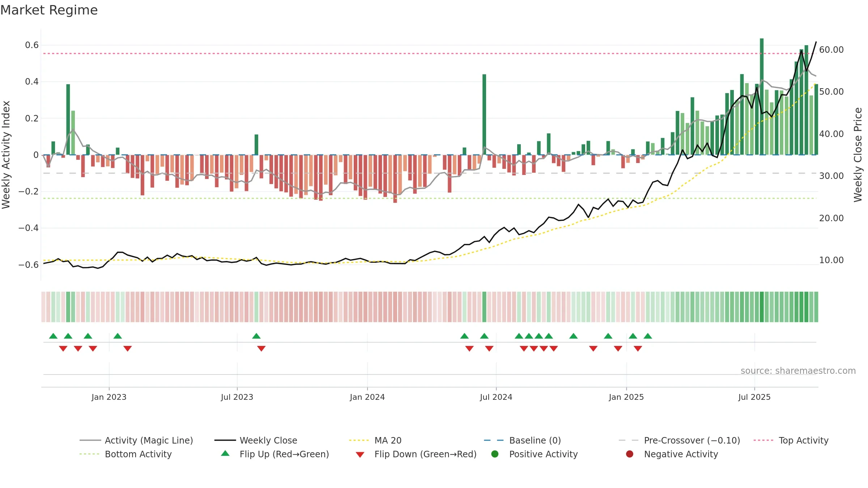
Task: Click the 0.2 activity axis label
Action: 32,119
